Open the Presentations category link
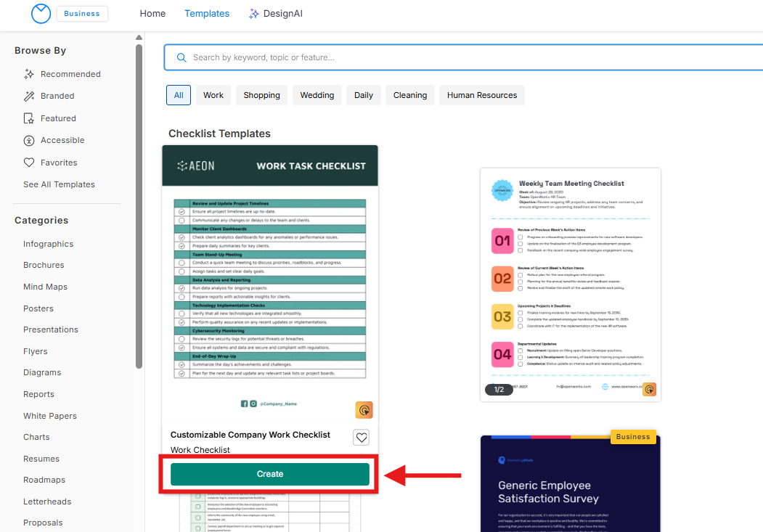Screen dimensions: 763x532 (x=51, y=330)
